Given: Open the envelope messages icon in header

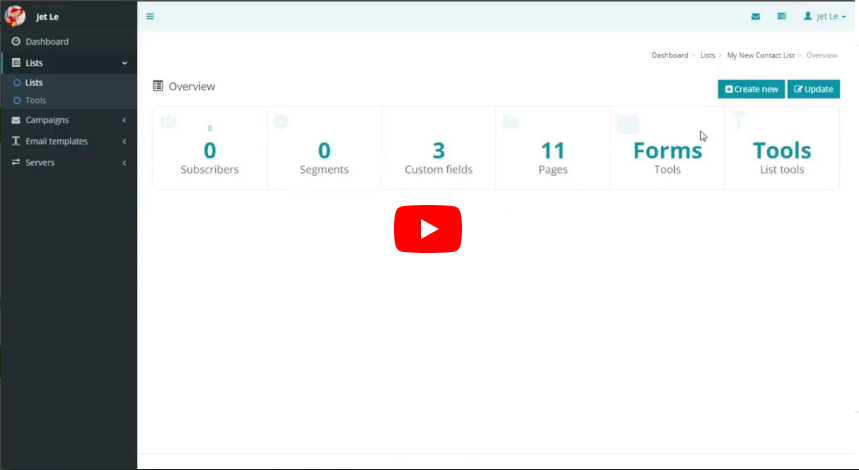Looking at the screenshot, I should (755, 16).
